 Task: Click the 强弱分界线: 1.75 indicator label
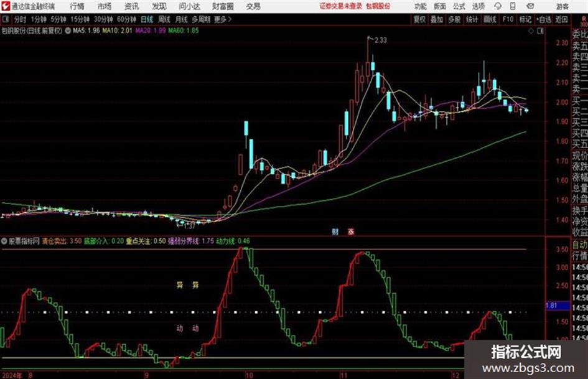191,241
